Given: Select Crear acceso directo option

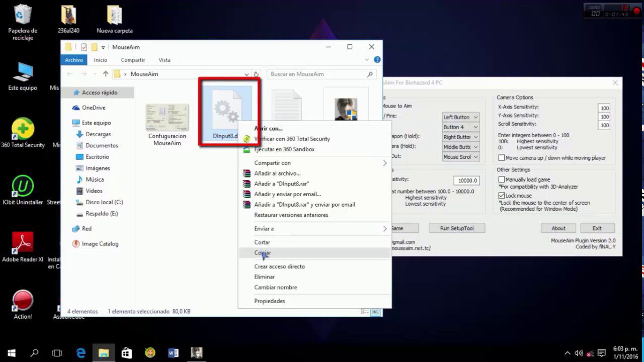Looking at the screenshot, I should point(315,266).
